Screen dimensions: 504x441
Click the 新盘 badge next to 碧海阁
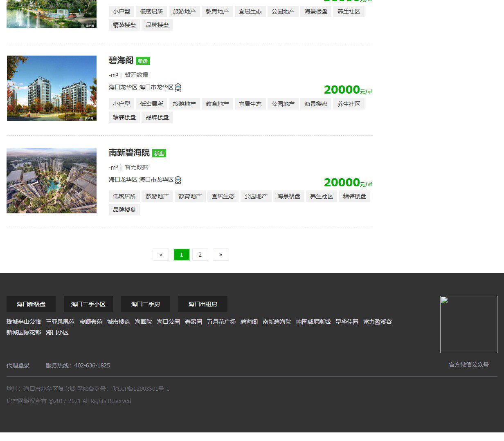tap(142, 60)
